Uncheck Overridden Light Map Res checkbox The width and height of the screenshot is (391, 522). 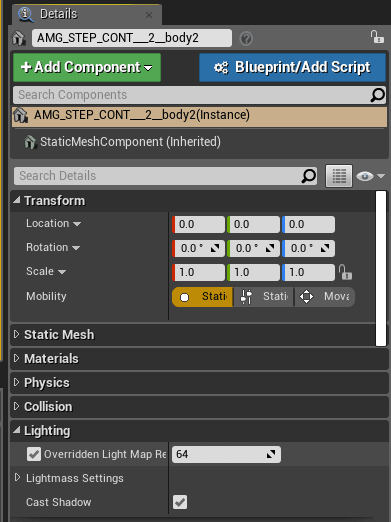[x=34, y=454]
